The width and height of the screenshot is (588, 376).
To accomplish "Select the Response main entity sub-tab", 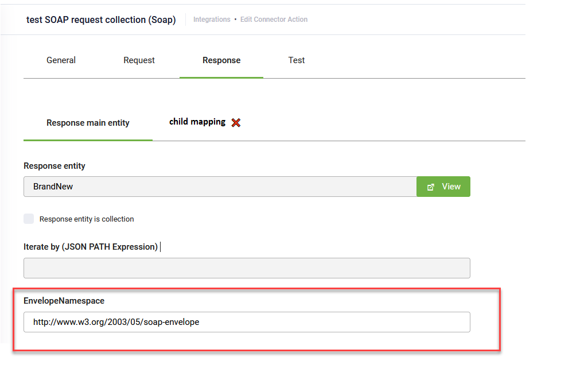I will [x=88, y=123].
